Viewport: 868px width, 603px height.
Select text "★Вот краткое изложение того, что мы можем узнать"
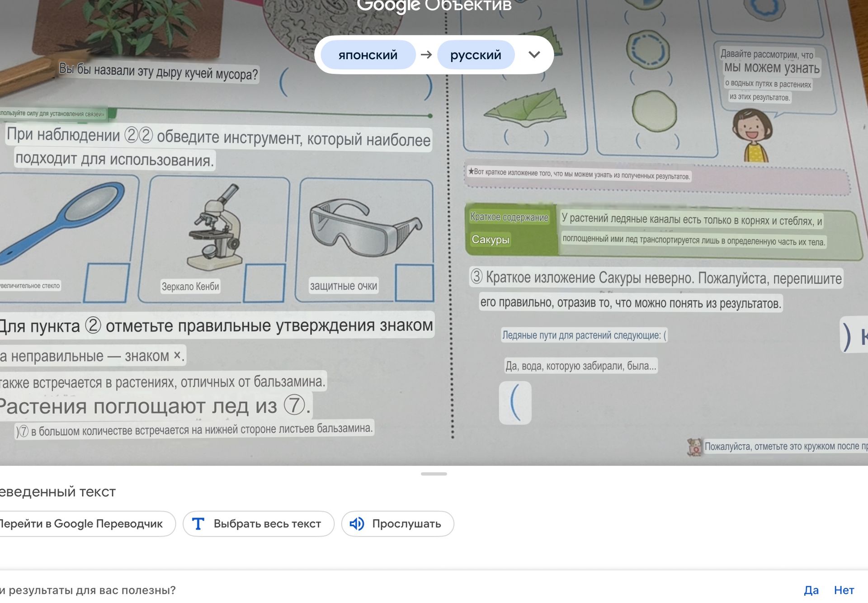click(579, 174)
